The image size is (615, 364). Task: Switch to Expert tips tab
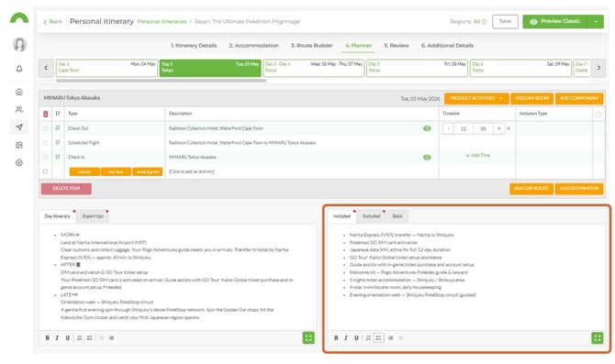[93, 216]
